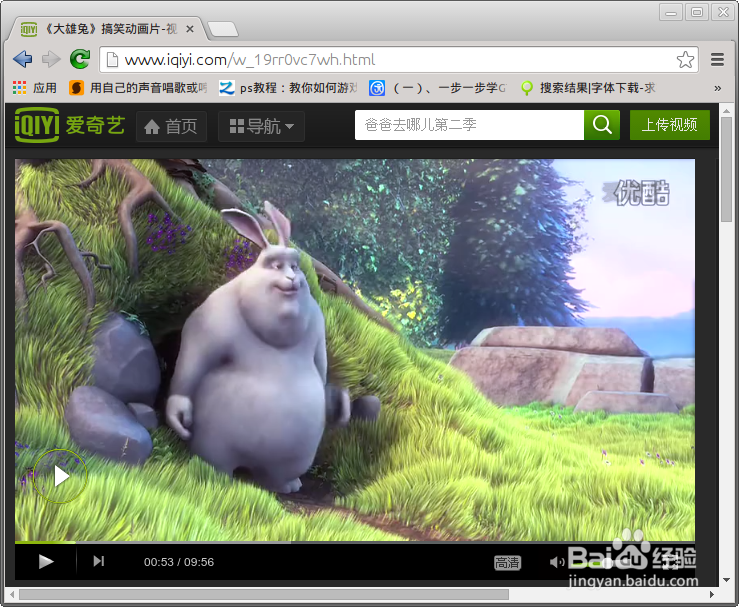Viewport: 739px width, 607px height.
Task: Click the browser forward arrow
Action: tap(51, 59)
